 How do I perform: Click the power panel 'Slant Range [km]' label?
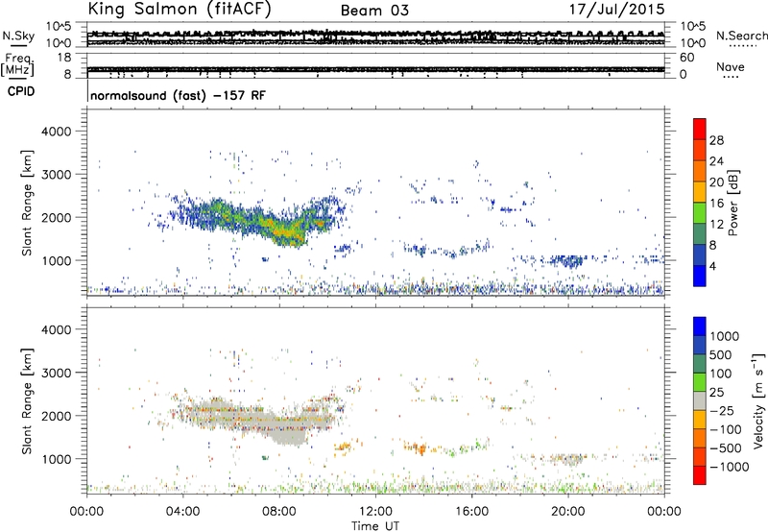[x=27, y=203]
